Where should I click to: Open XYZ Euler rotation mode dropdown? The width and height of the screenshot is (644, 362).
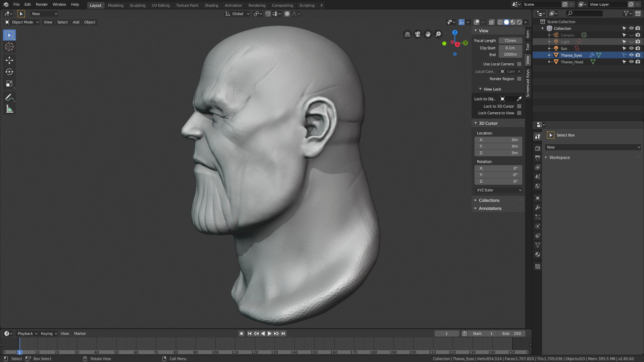tap(498, 190)
